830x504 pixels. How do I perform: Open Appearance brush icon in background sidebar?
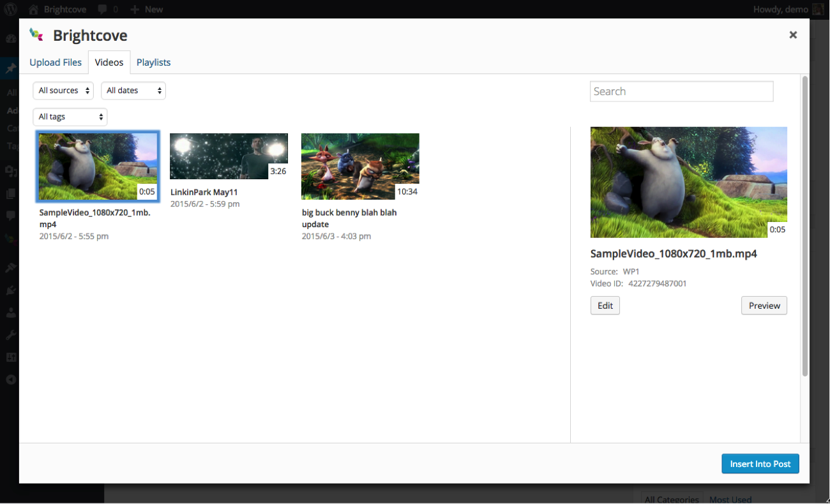point(11,268)
